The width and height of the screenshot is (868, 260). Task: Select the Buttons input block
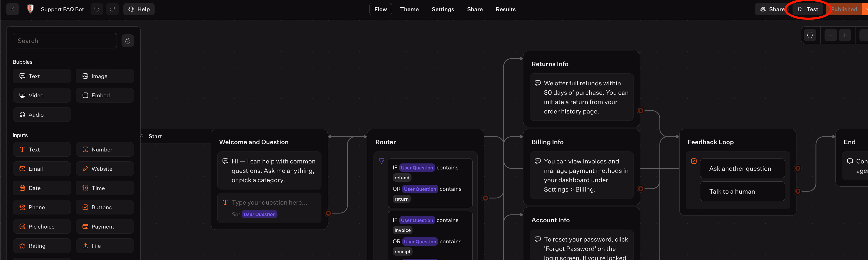coord(105,207)
